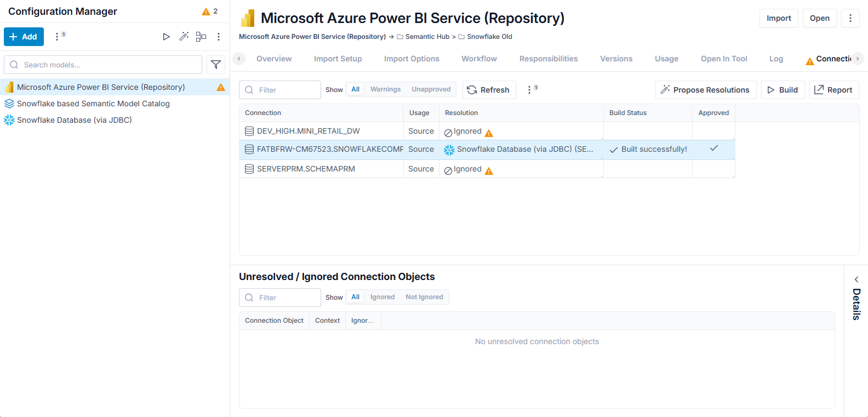Click the Semantic Hub breadcrumb folder

point(422,37)
